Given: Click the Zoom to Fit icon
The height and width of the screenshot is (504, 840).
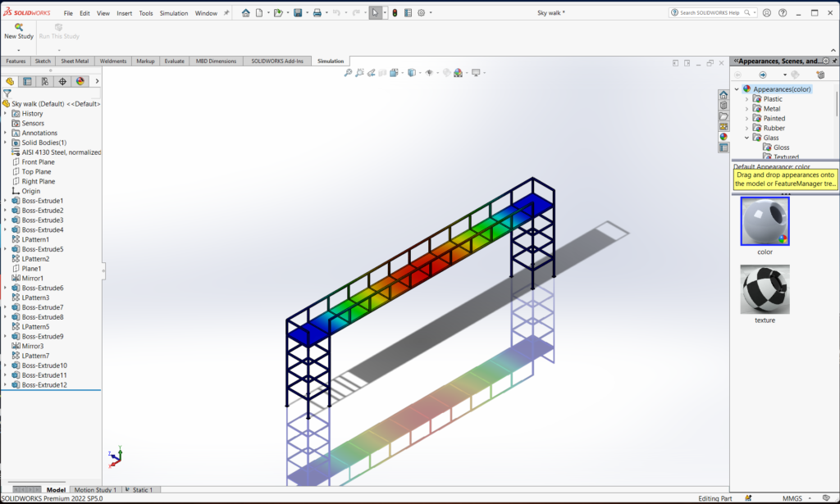Looking at the screenshot, I should pyautogui.click(x=348, y=73).
